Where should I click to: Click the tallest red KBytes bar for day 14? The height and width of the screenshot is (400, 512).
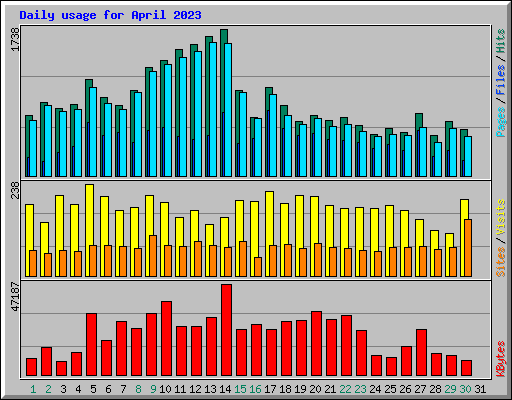[227, 330]
